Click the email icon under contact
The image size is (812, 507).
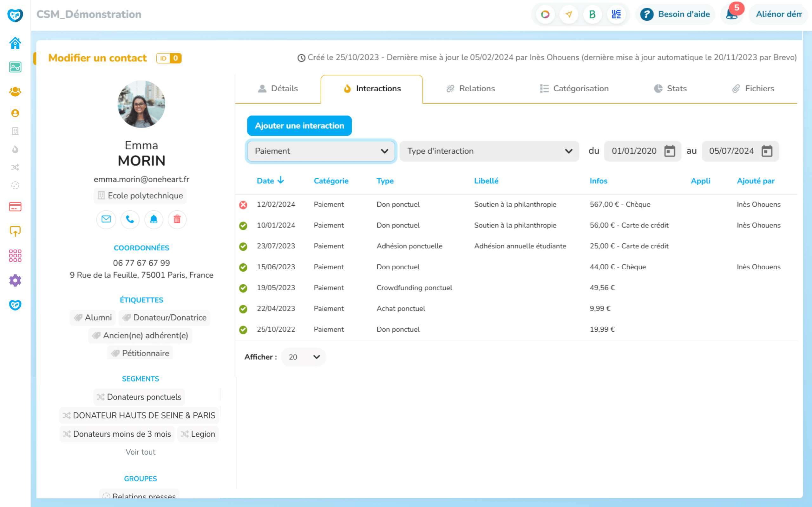tap(106, 219)
